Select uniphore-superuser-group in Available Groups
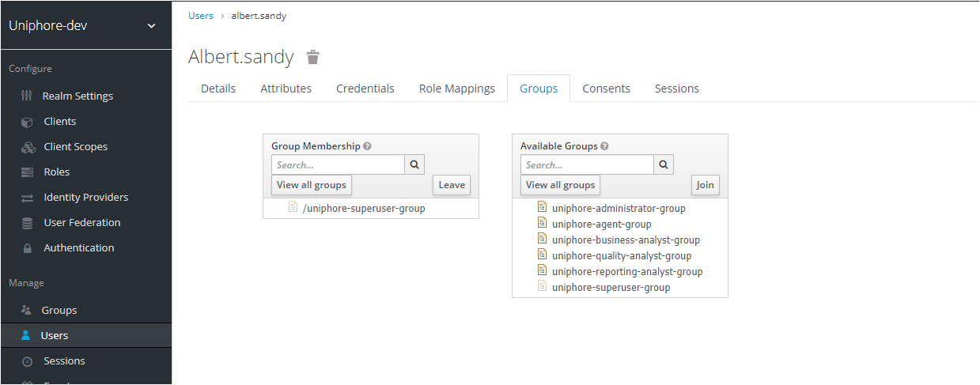The height and width of the screenshot is (385, 980). 611,288
